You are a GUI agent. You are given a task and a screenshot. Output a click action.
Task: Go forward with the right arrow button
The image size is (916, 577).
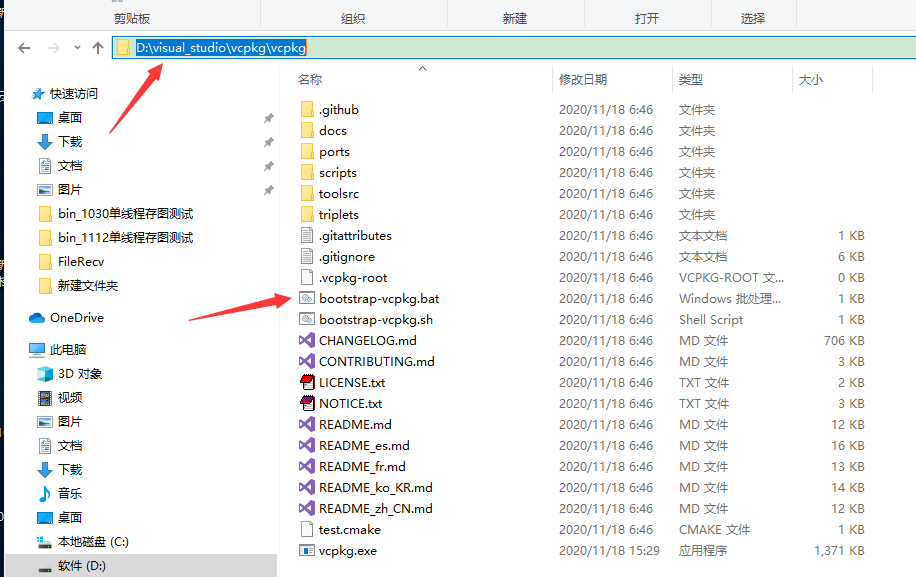(x=53, y=48)
